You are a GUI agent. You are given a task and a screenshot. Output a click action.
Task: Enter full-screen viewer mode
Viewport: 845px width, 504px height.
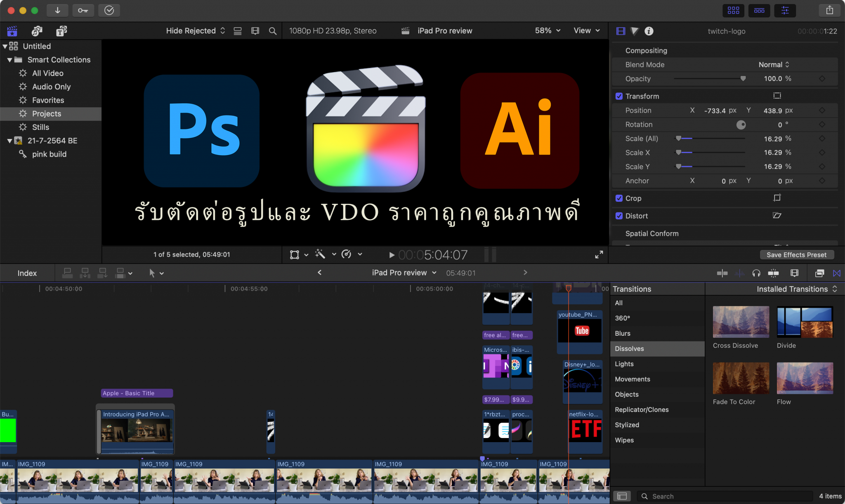point(599,254)
